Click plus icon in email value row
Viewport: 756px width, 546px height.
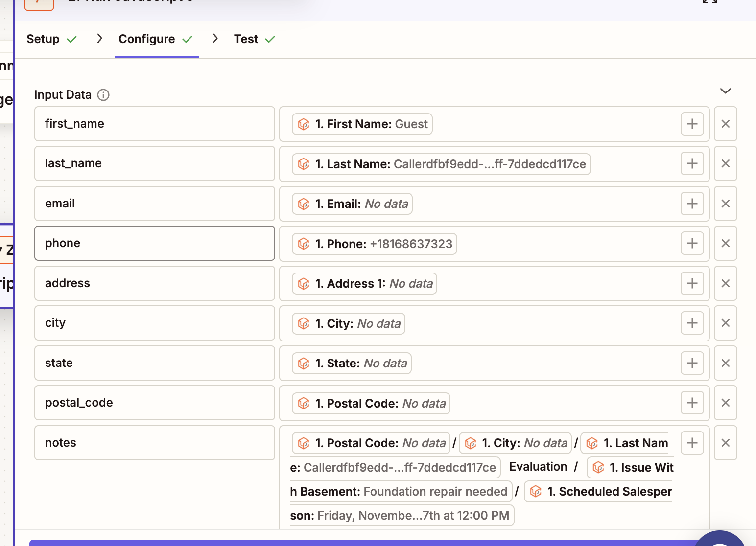[692, 204]
